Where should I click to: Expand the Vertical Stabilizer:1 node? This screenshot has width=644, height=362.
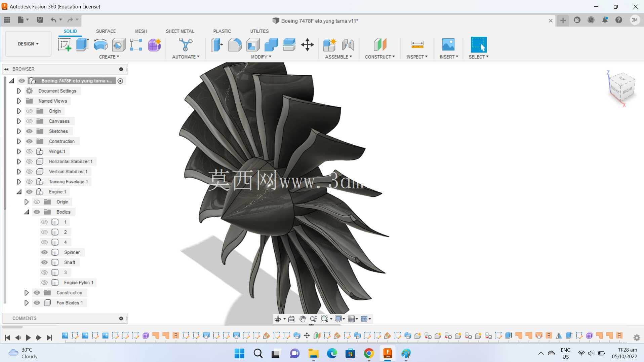tap(19, 172)
